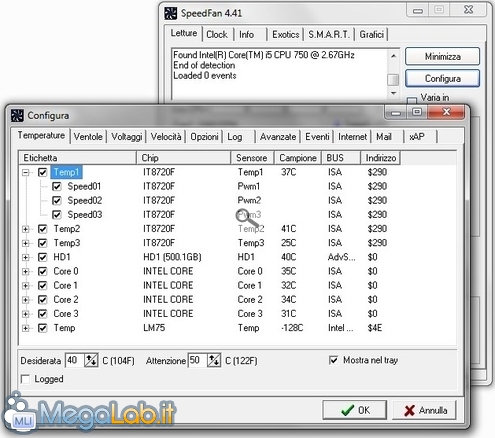Screen dimensions: 495x438
Task: Click the SpeedFan fan icon in title bar
Action: [171, 13]
